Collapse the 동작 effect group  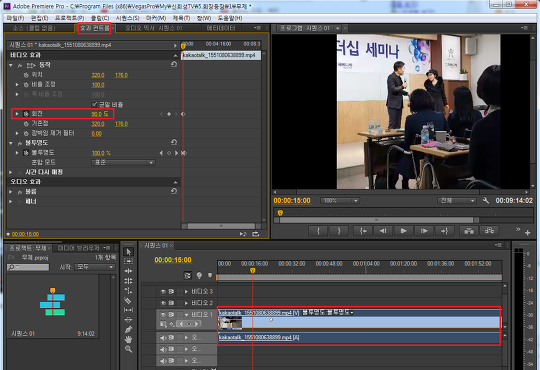point(11,65)
